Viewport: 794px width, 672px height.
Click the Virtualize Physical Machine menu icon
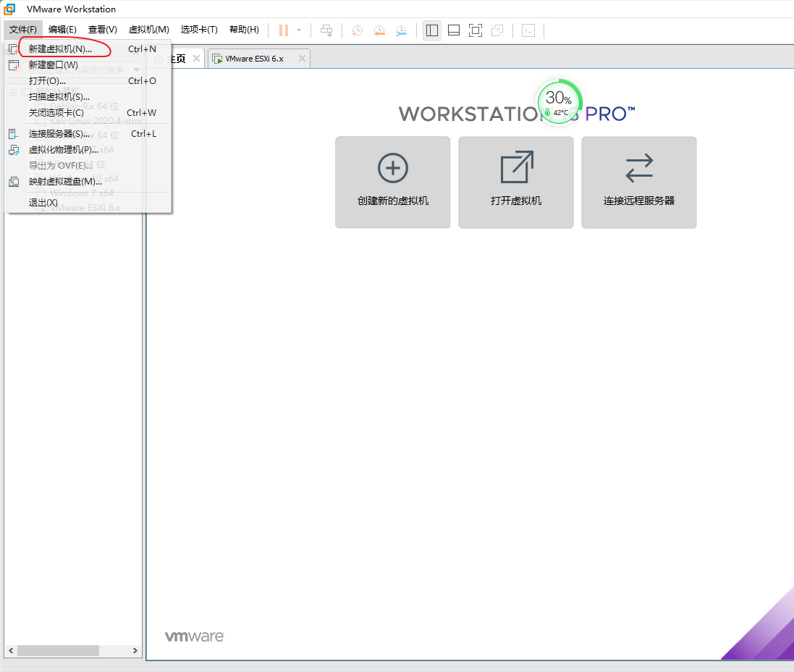coord(14,150)
